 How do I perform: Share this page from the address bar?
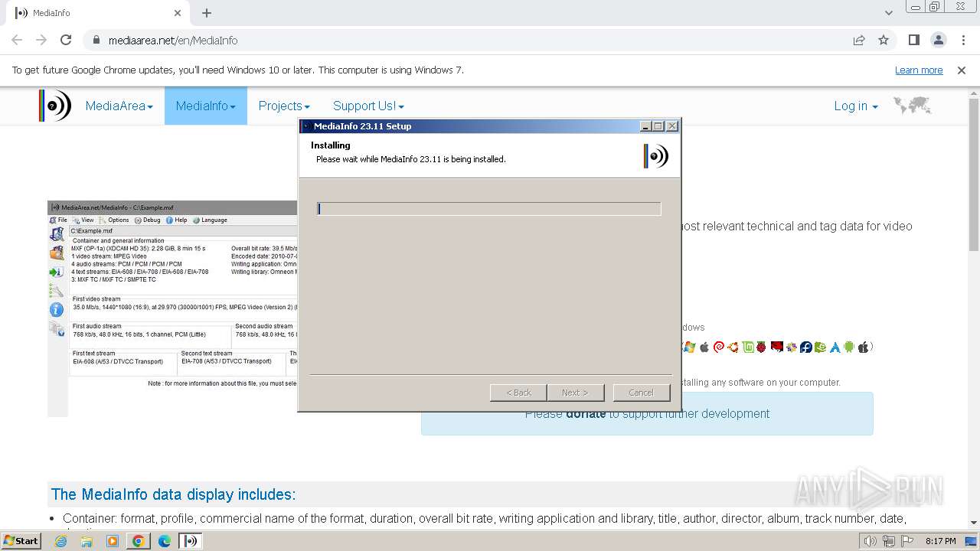[x=859, y=40]
